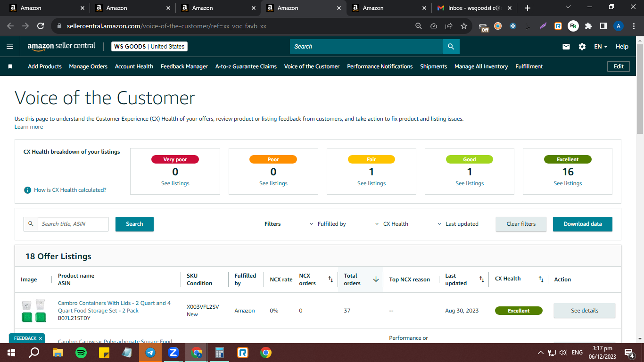Open the Calculator app on the taskbar
This screenshot has width=644, height=362.
[x=220, y=353]
